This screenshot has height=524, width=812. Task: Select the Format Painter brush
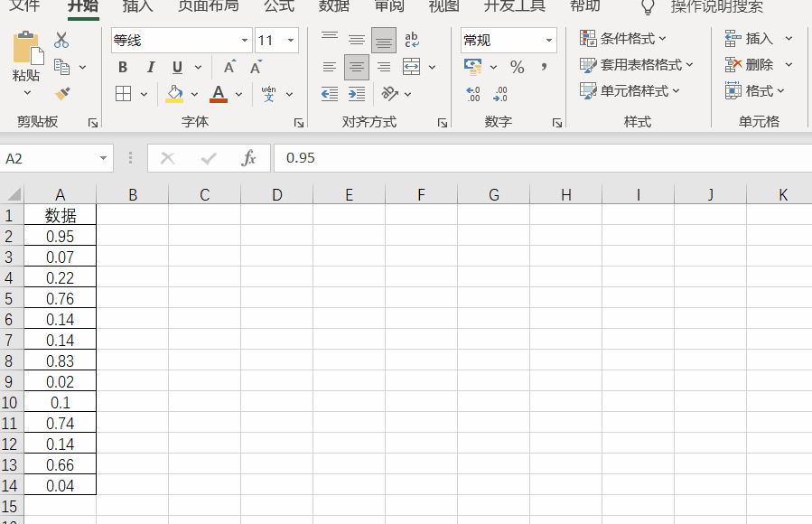pos(62,94)
